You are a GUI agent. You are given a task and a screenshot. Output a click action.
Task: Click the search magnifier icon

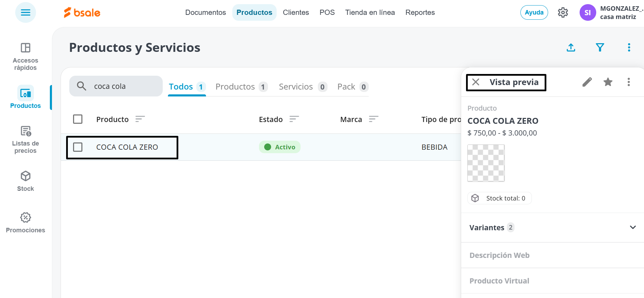(81, 86)
